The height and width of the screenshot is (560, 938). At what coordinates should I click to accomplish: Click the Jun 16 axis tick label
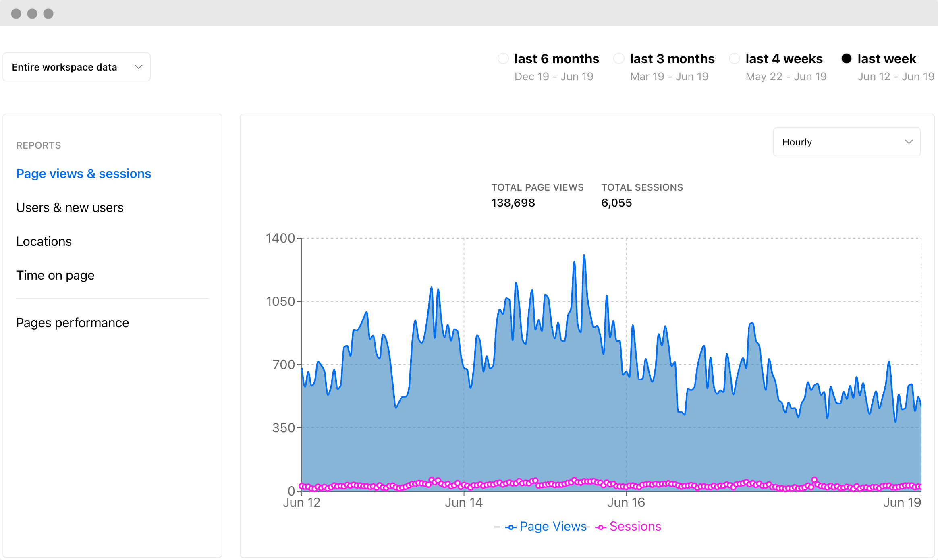[626, 503]
